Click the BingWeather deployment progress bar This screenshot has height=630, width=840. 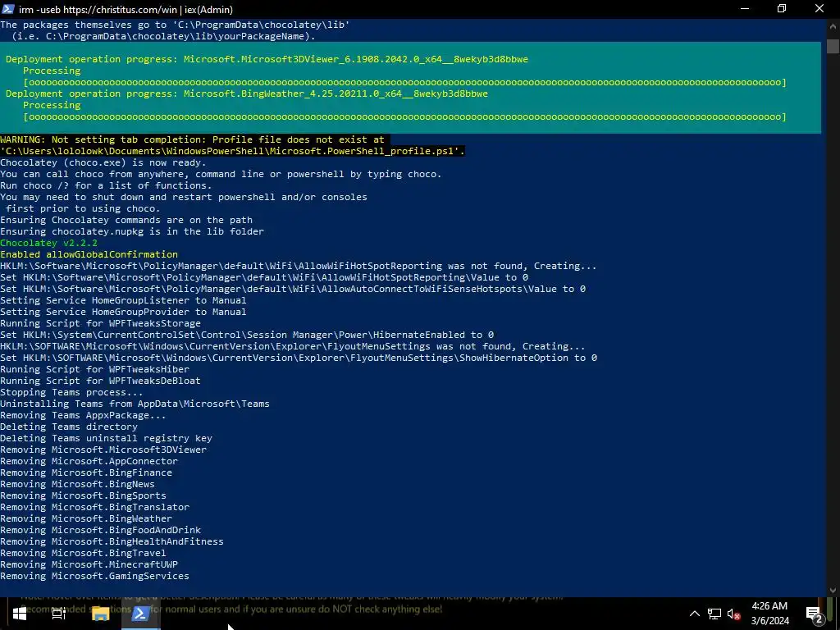(404, 116)
